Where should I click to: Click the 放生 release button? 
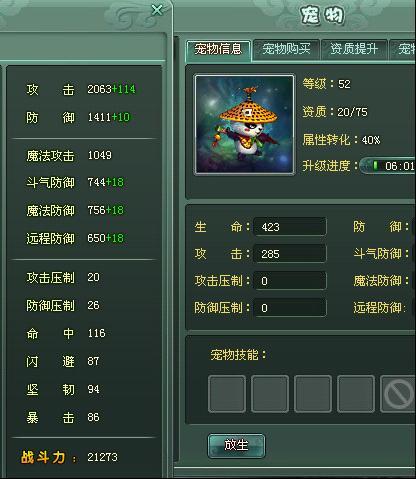(x=236, y=445)
